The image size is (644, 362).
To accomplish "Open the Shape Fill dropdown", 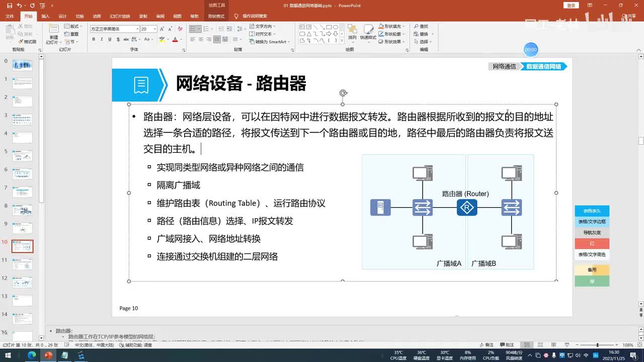I will point(391,26).
